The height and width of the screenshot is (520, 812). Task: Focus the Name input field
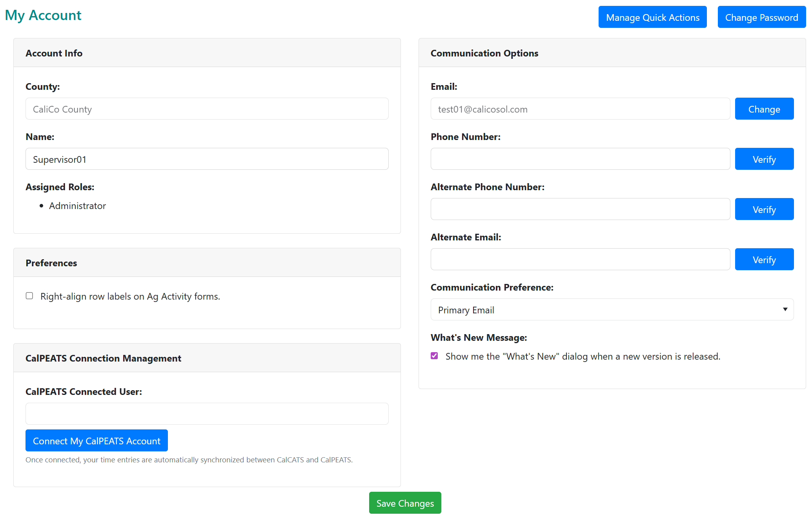207,159
